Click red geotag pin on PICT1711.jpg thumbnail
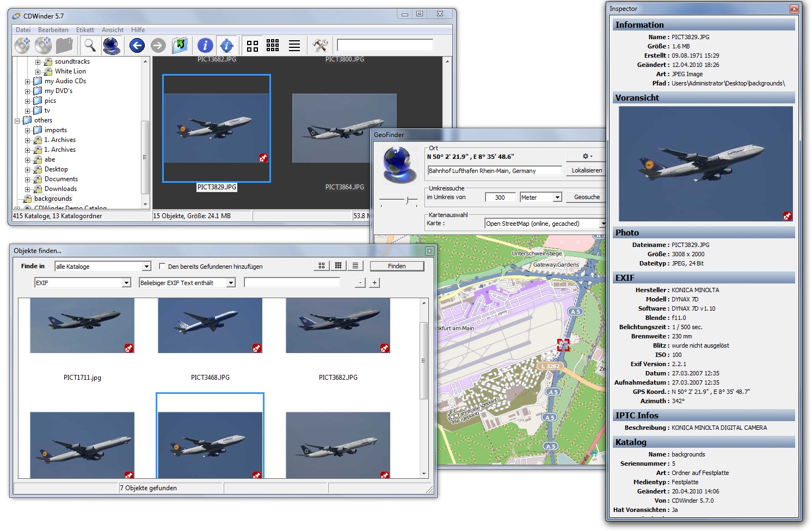Viewport: 812px width, 531px height. pyautogui.click(x=129, y=348)
